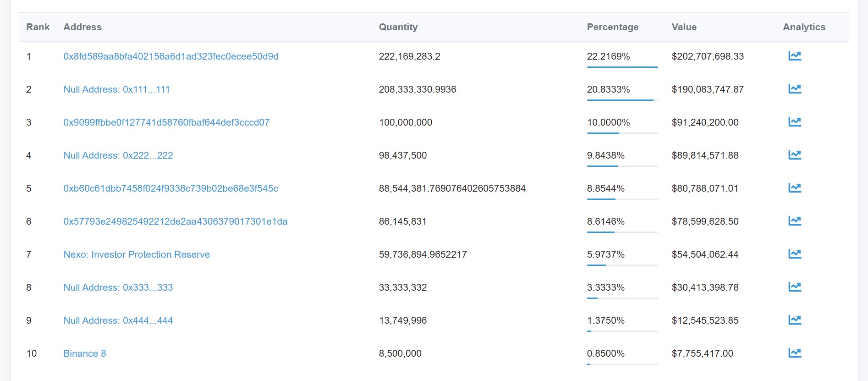Viewport: 868px width, 381px height.
Task: Click the 22.2169% percentage progress bar
Action: point(622,67)
